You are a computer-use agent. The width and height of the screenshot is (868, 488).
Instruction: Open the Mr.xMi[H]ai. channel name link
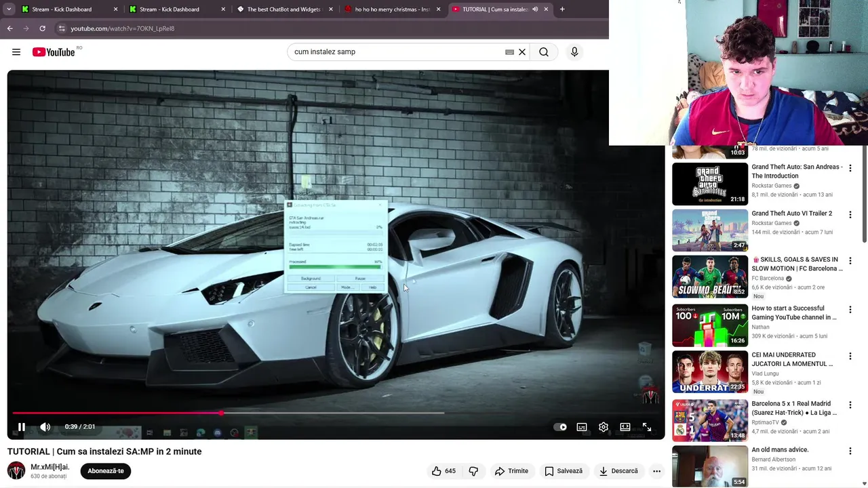50,467
